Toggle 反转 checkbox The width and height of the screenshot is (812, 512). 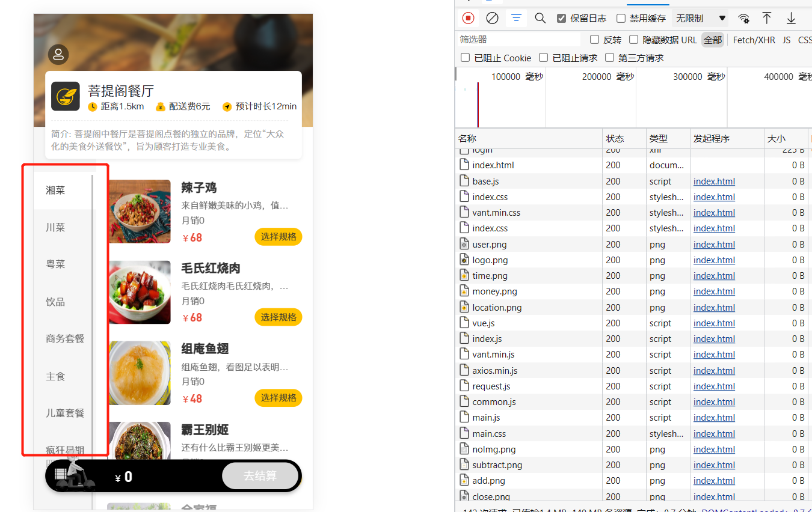pos(594,40)
